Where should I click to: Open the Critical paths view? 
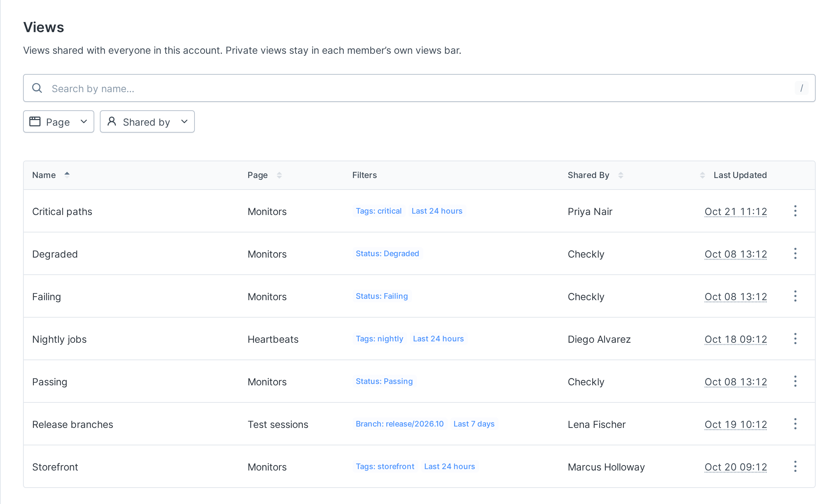coord(62,212)
